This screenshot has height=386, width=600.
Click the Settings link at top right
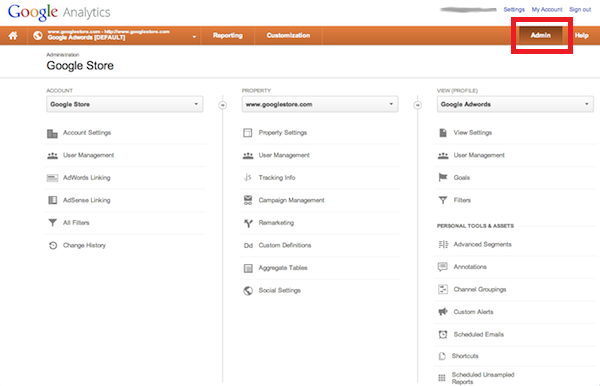[514, 10]
